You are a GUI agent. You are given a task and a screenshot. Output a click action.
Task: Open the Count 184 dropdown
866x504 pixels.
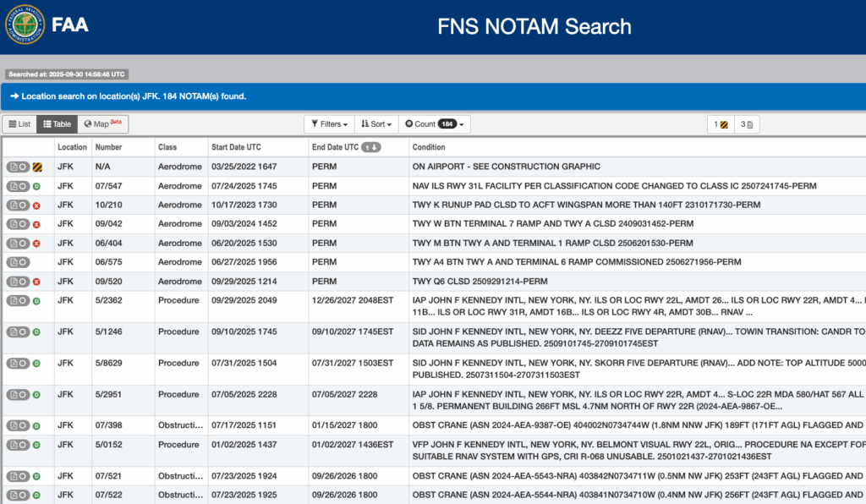point(433,123)
